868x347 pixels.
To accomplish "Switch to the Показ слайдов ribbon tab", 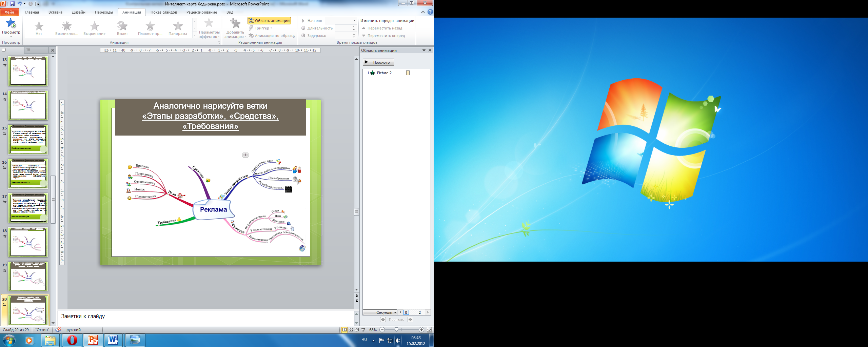I will point(164,12).
